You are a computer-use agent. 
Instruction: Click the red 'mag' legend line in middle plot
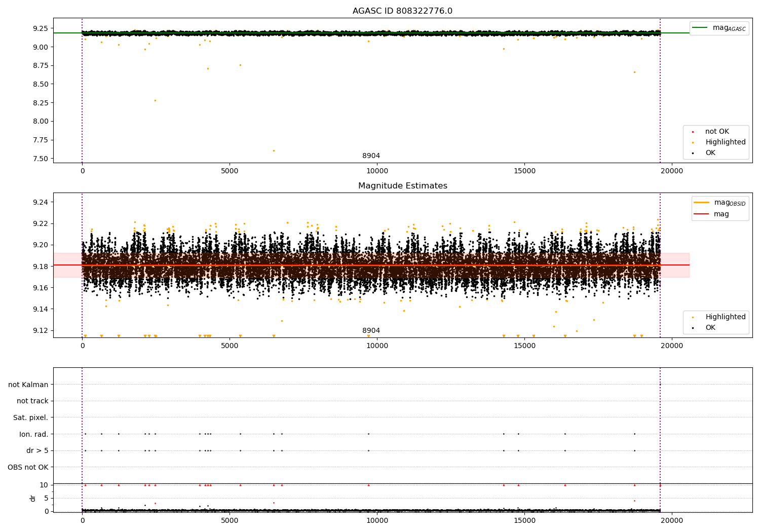[x=701, y=214]
